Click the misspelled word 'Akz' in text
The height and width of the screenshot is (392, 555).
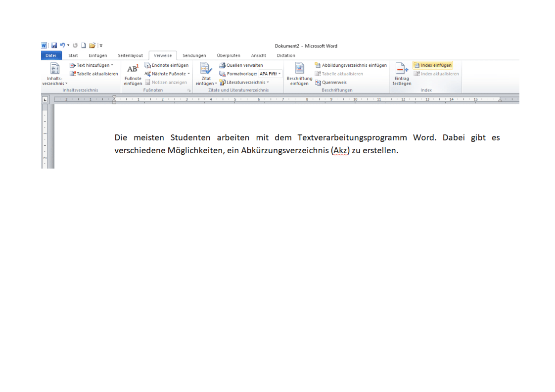coord(340,151)
